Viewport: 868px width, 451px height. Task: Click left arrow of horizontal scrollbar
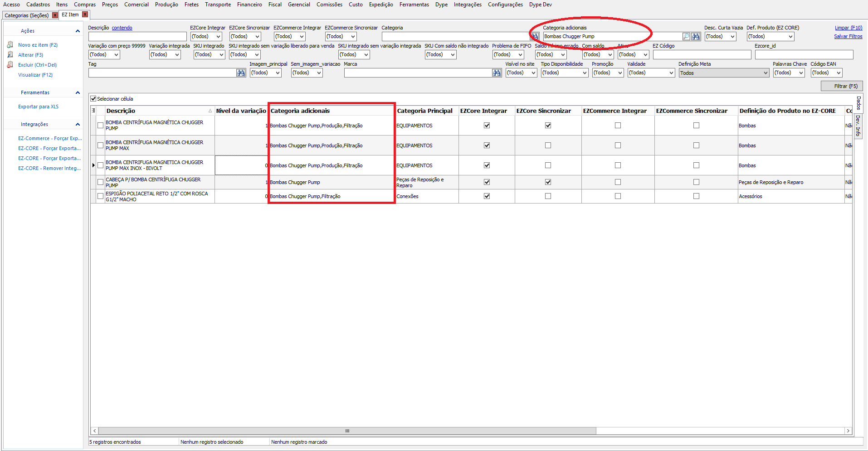click(94, 431)
